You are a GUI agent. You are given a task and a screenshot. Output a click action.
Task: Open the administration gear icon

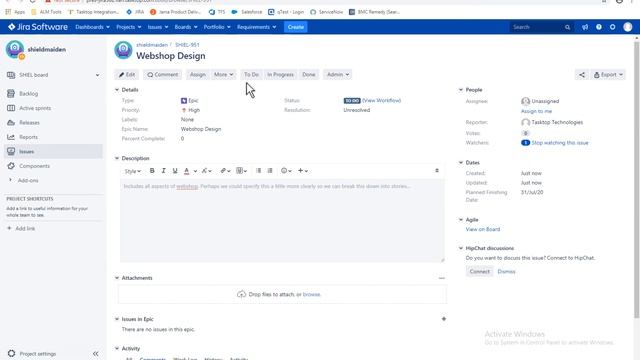click(x=612, y=27)
